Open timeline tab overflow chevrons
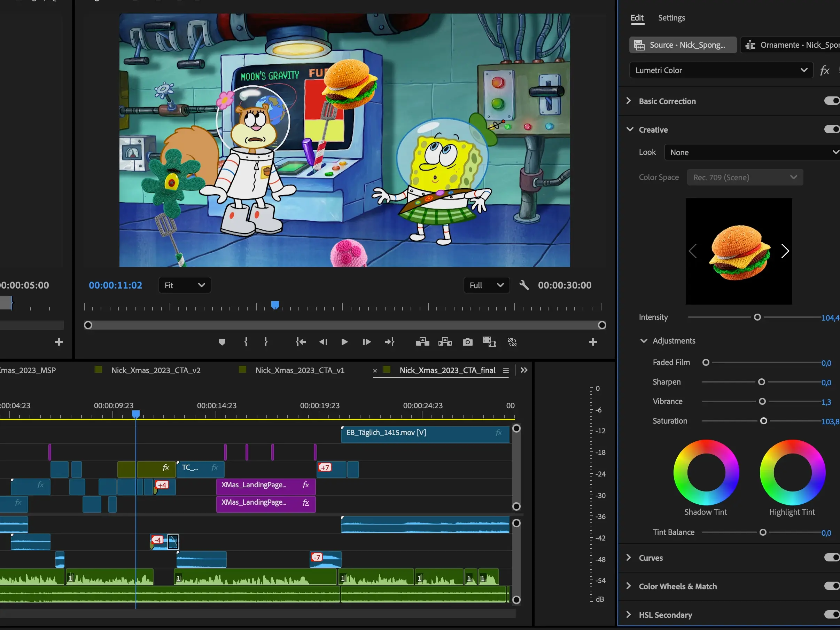The width and height of the screenshot is (840, 630). click(x=524, y=370)
